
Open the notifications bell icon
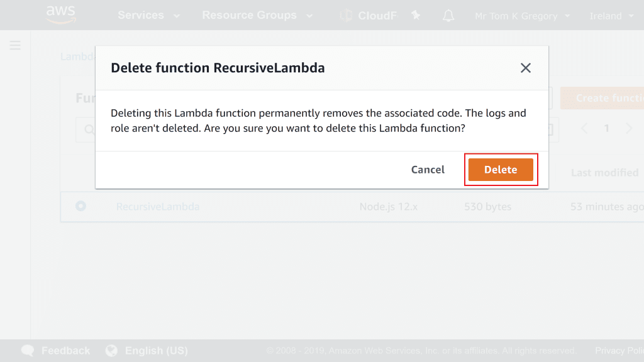point(448,16)
